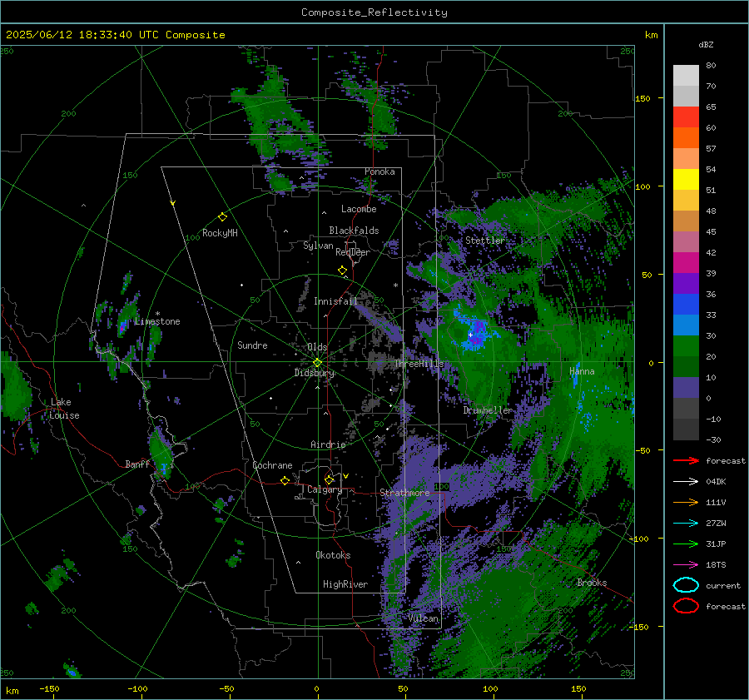
Task: Click the Hanna city label
Action: point(582,371)
